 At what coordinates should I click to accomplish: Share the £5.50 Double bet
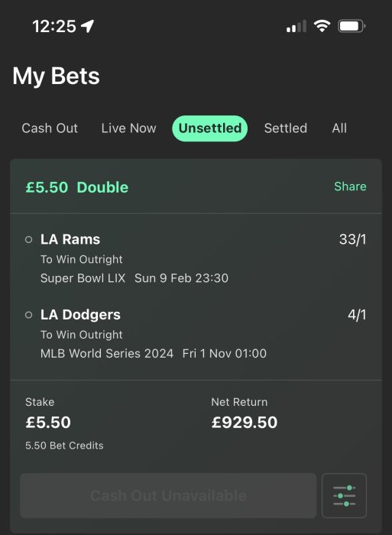[x=350, y=186]
